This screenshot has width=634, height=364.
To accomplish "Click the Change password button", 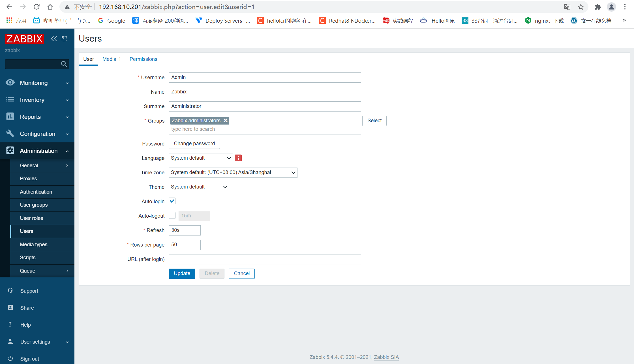I will pyautogui.click(x=194, y=144).
